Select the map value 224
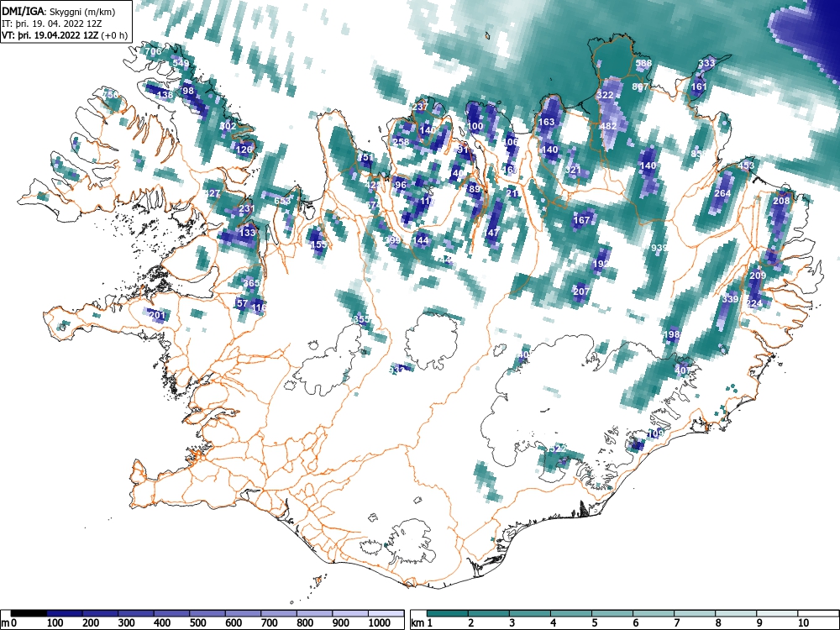Screen dimensions: 840x630 coord(753,303)
